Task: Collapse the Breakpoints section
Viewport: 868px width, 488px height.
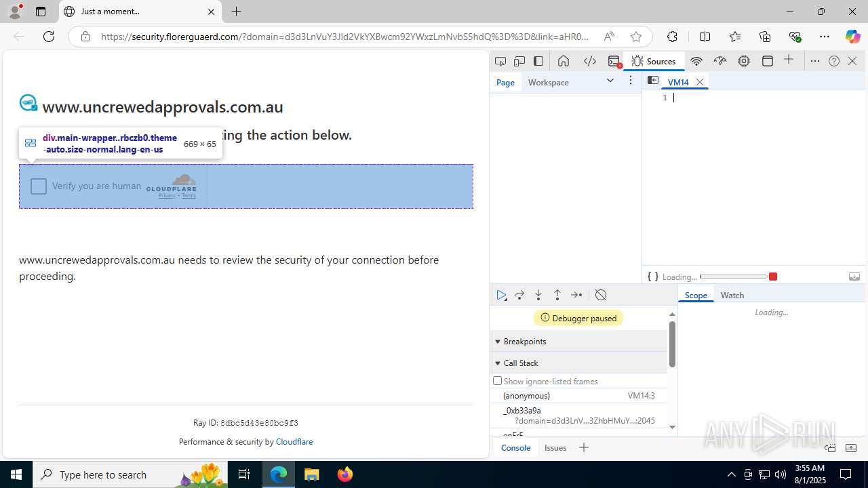Action: click(578, 342)
